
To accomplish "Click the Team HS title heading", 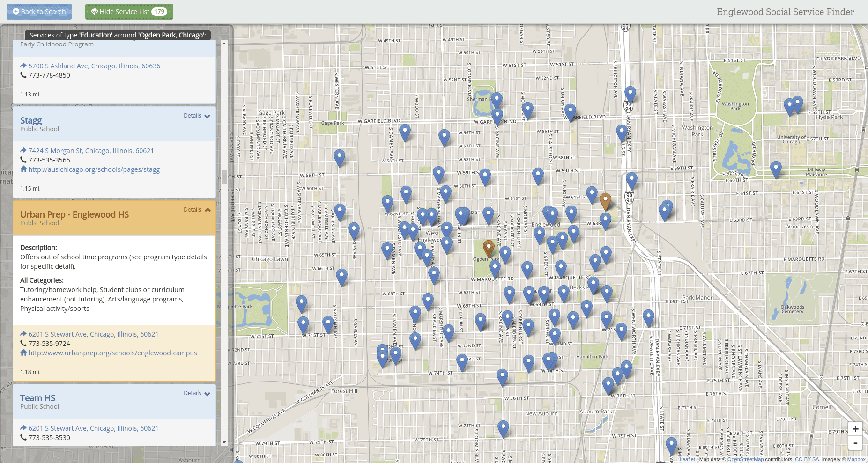I will [x=37, y=398].
